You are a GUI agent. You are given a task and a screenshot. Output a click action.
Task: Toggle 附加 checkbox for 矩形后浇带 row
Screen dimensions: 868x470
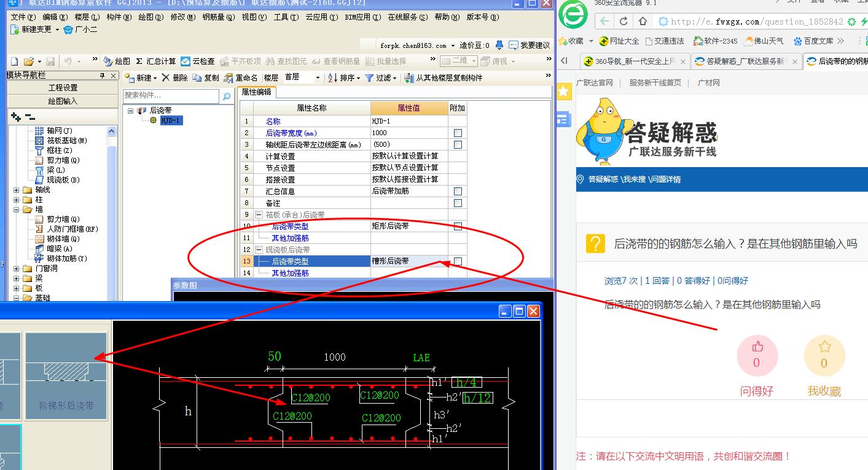458,226
